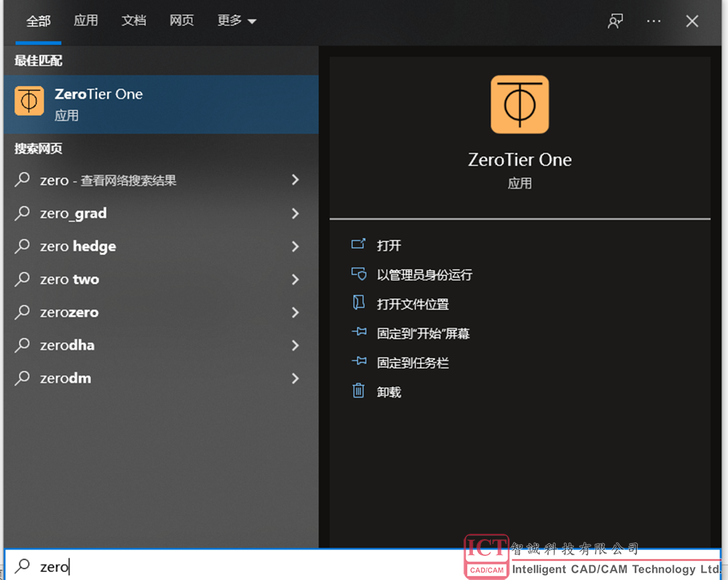Viewport: 728px width, 580px height.
Task: Click ZeroTier One title in preview pane
Action: click(x=520, y=160)
